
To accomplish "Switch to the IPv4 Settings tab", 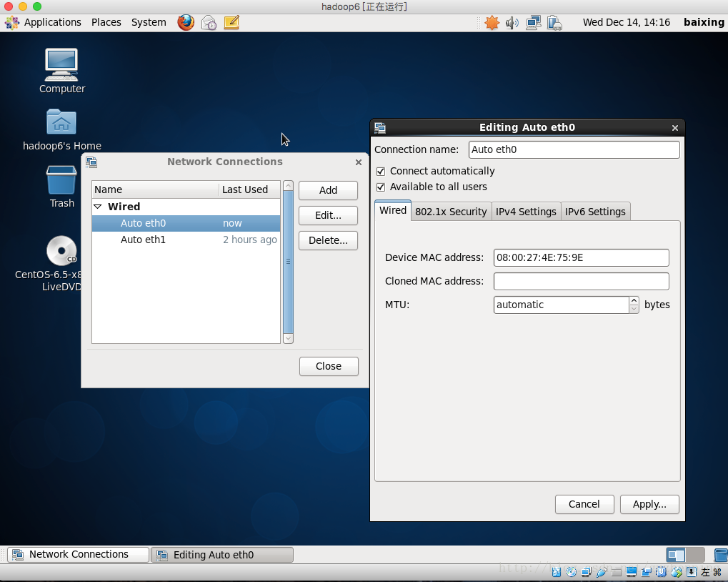I will click(526, 212).
